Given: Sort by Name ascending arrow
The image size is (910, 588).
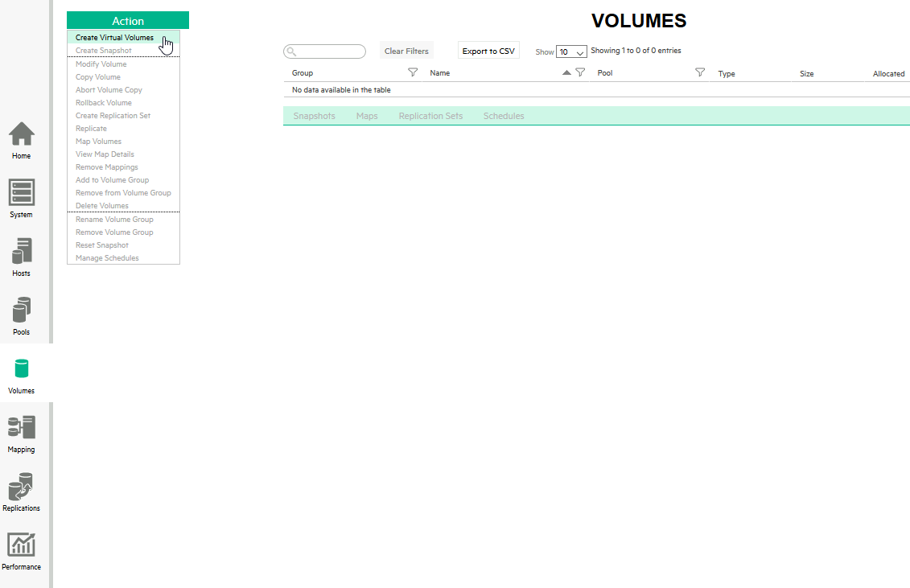Looking at the screenshot, I should click(566, 72).
